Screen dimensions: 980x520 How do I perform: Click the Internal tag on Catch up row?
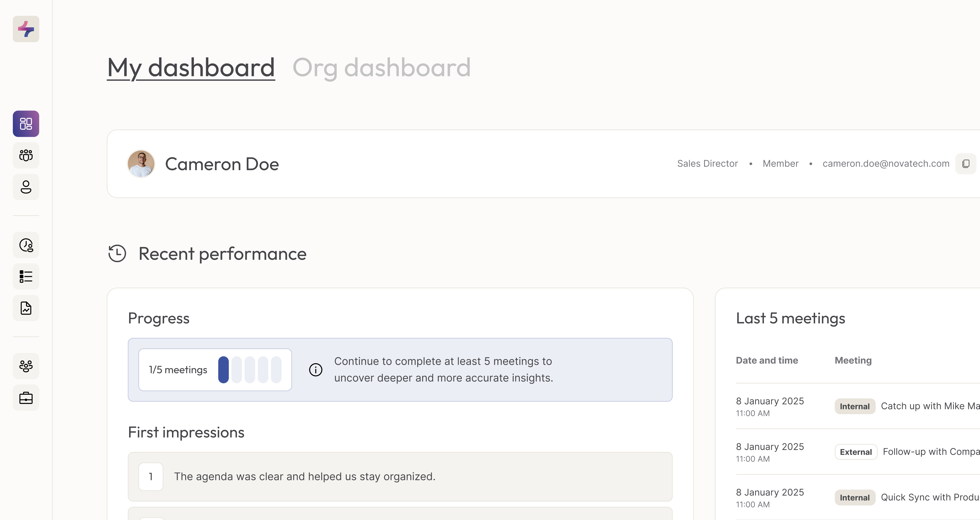coord(855,406)
